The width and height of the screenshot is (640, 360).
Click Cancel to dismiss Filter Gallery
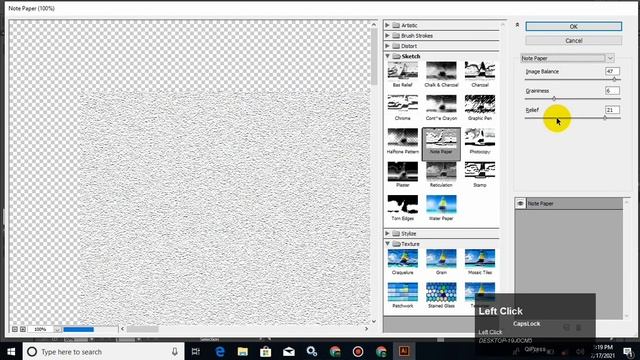click(573, 41)
